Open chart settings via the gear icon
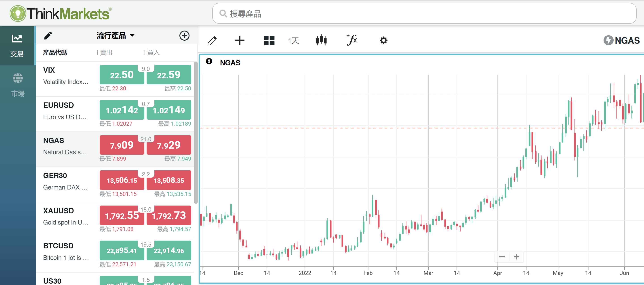The width and height of the screenshot is (644, 285). pos(383,40)
